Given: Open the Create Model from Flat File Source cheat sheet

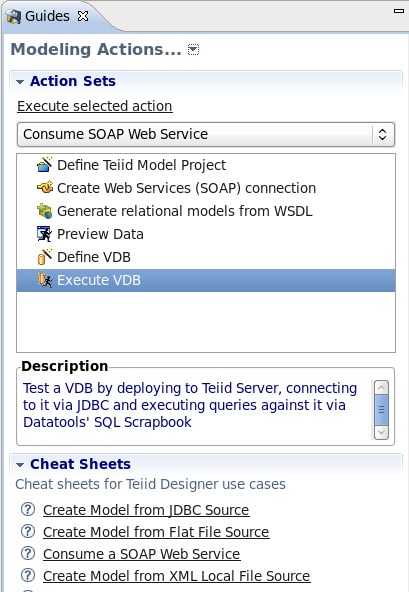Looking at the screenshot, I should click(x=156, y=532).
